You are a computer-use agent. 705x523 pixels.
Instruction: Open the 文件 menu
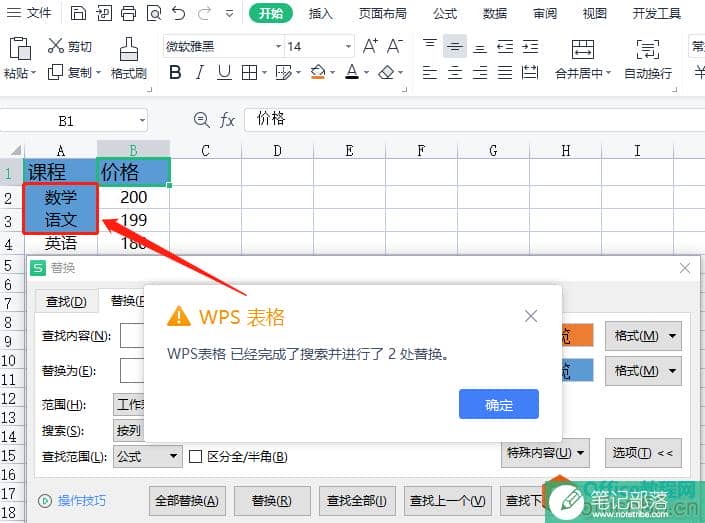(x=29, y=13)
